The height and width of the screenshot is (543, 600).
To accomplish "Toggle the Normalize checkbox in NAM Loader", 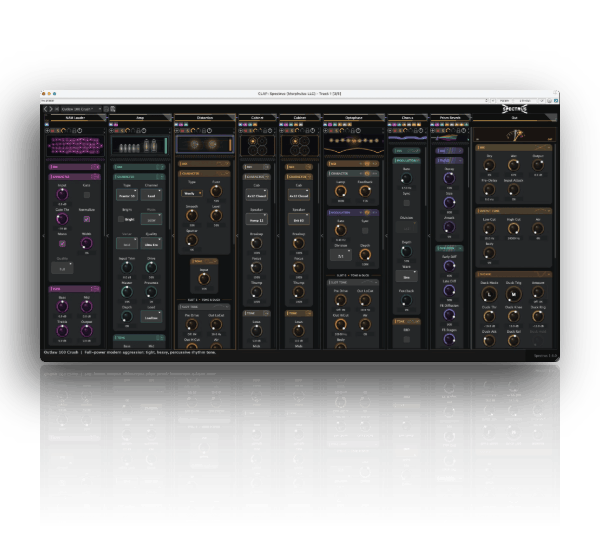I will click(x=87, y=219).
